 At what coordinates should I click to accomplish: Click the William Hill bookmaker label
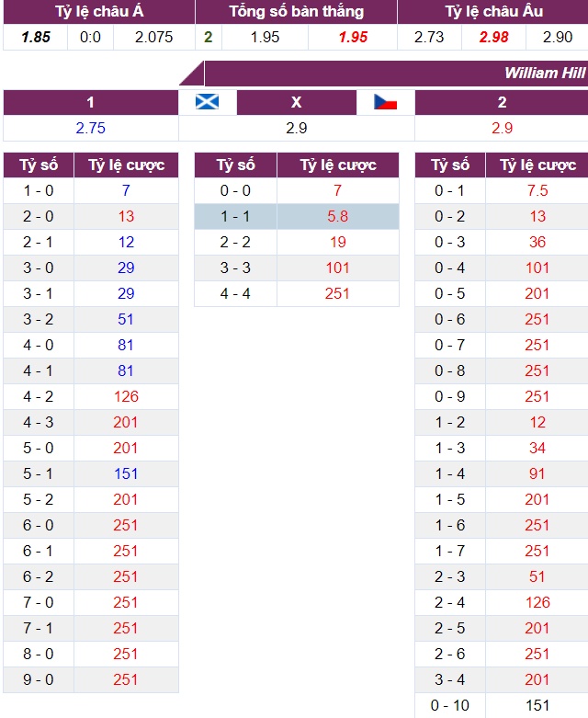tap(544, 73)
